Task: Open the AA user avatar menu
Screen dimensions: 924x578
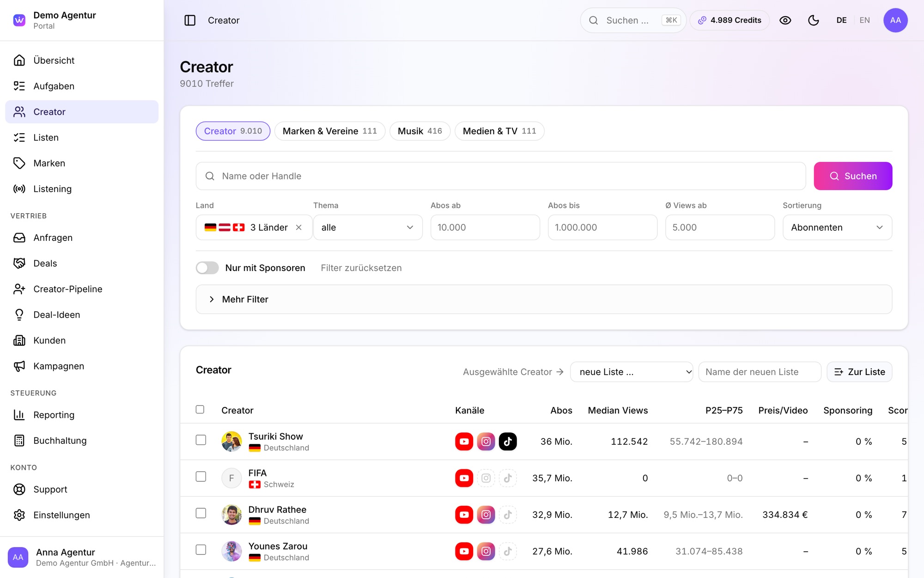Action: (895, 20)
